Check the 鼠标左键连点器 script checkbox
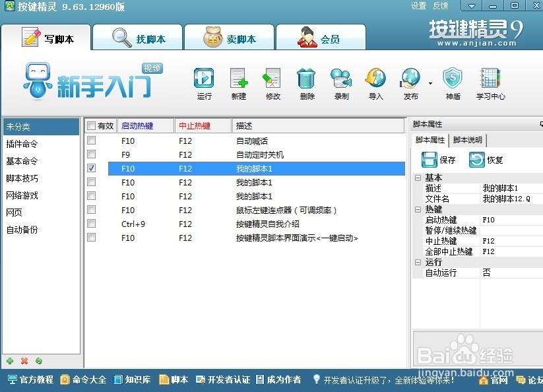 92,210
